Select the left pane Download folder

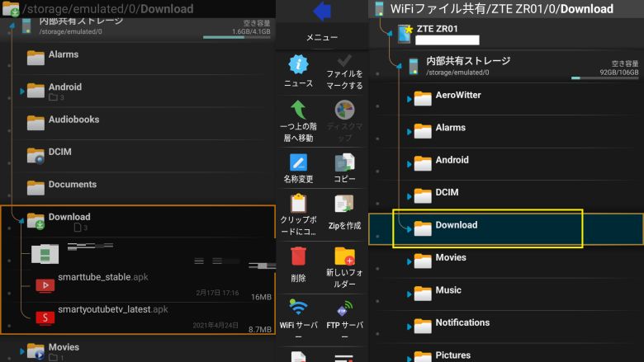point(140,221)
